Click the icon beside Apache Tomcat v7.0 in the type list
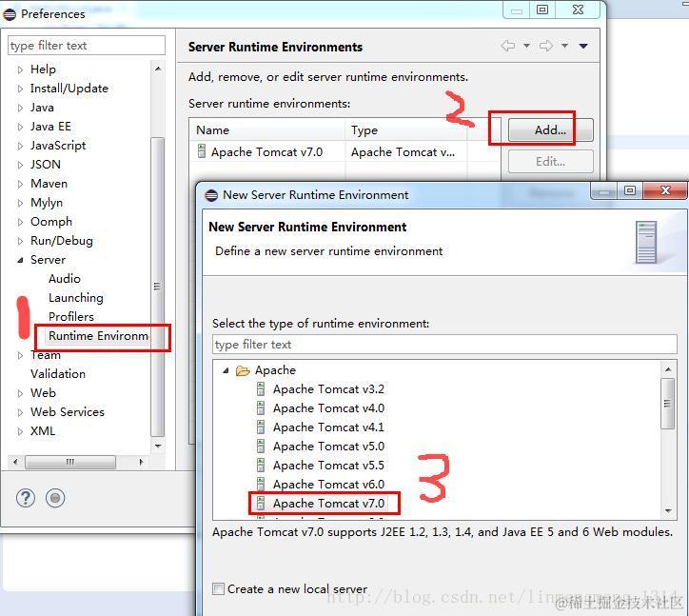Screen dimensions: 689x616 click(x=261, y=503)
